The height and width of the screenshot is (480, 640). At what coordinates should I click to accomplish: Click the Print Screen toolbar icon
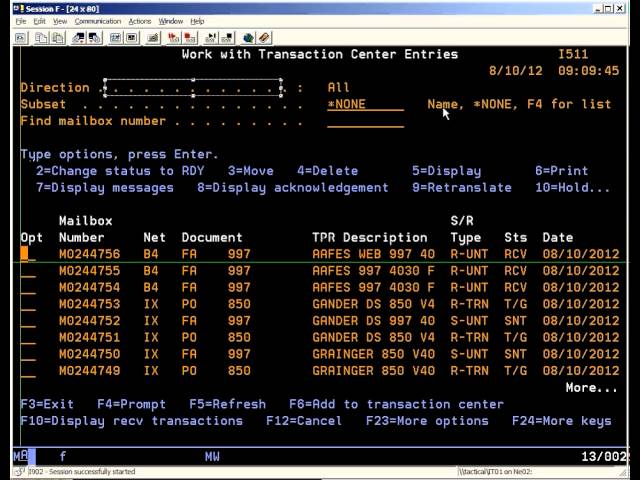[x=21, y=38]
